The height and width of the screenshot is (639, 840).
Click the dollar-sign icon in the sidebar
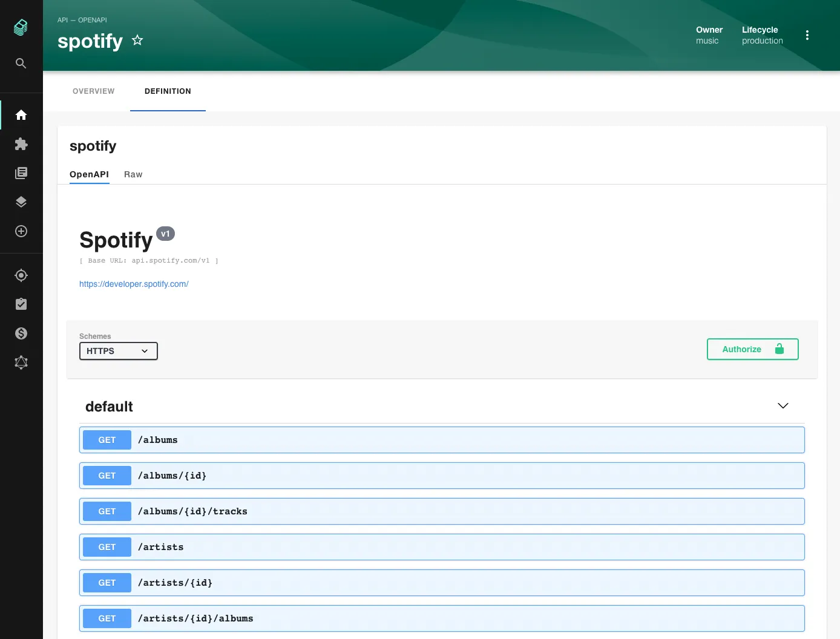click(21, 333)
